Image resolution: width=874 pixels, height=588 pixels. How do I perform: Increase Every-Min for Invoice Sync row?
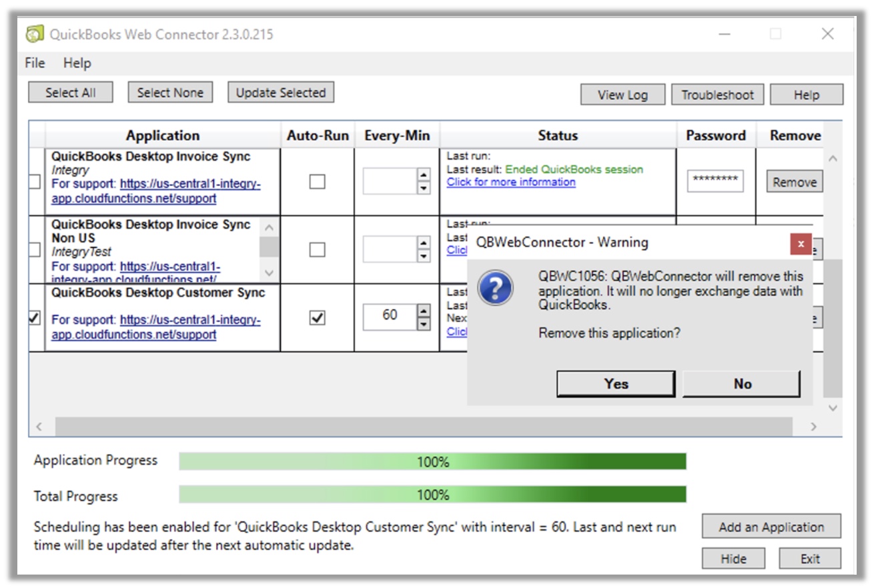[423, 175]
